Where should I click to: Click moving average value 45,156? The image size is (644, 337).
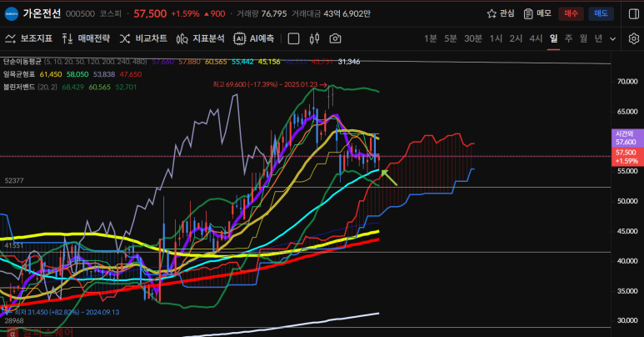269,62
